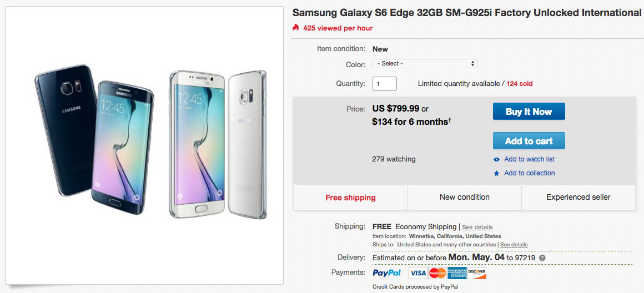Click the flame icon beside viewed per hour

tap(296, 28)
